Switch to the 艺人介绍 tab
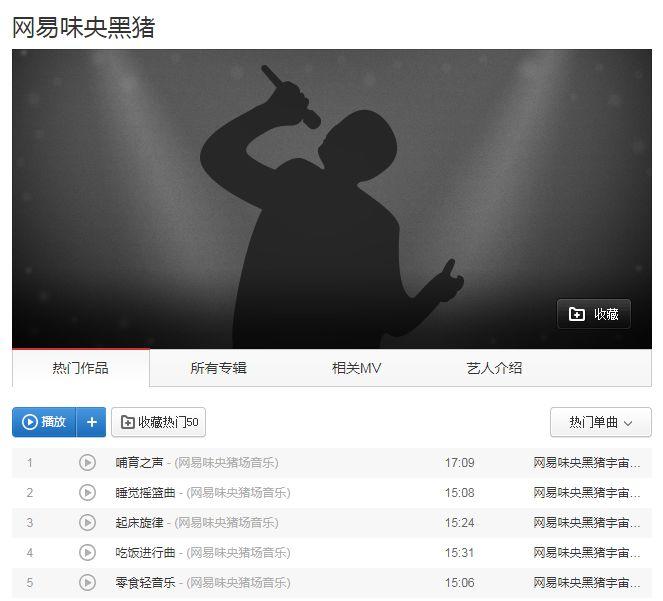 click(x=494, y=368)
